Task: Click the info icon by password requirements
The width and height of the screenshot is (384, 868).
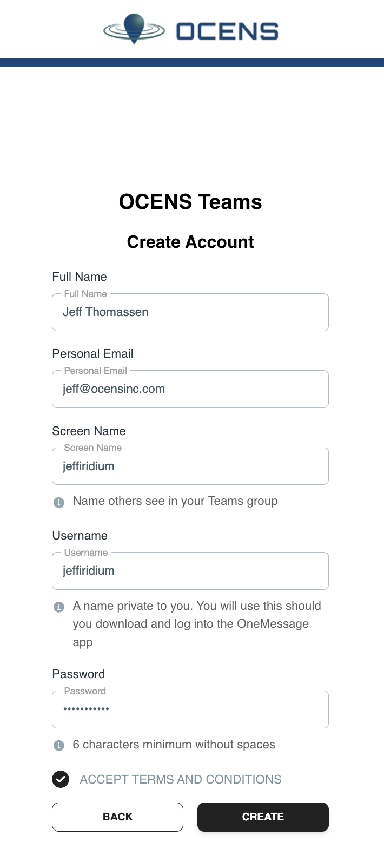Action: (59, 746)
